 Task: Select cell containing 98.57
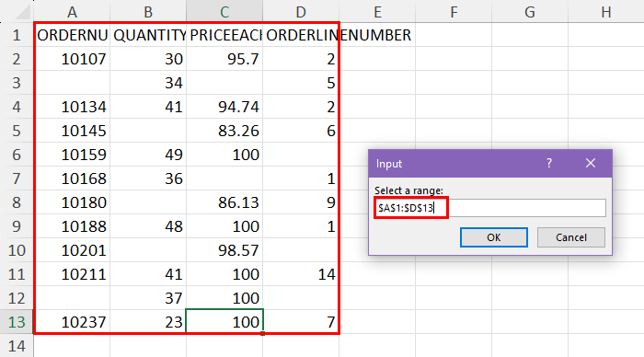click(224, 250)
